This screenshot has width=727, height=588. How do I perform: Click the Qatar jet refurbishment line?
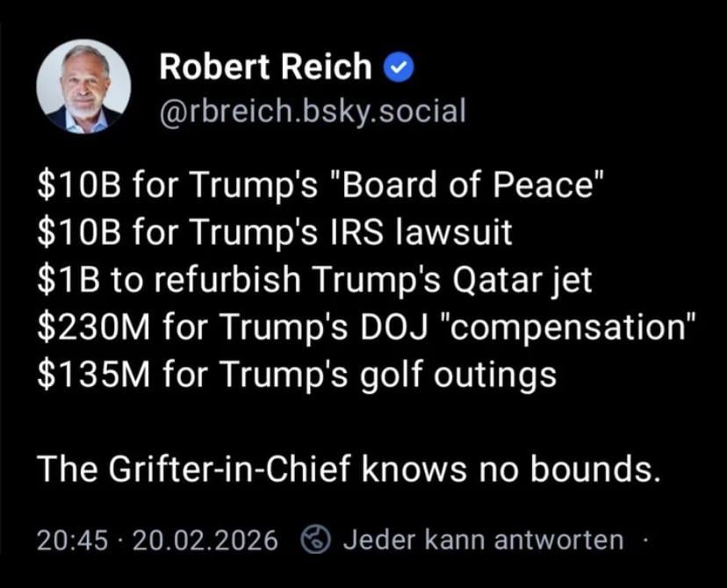(314, 280)
